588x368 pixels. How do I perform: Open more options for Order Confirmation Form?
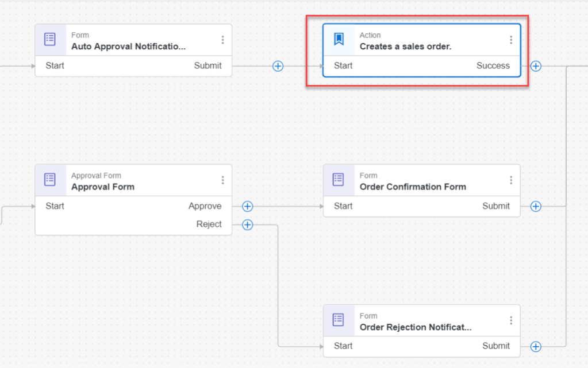click(x=510, y=180)
